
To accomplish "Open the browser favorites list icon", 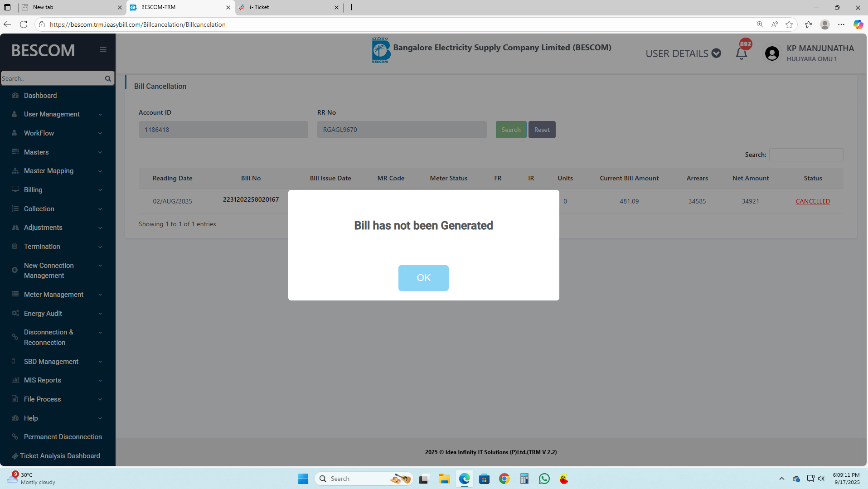I will [x=809, y=24].
